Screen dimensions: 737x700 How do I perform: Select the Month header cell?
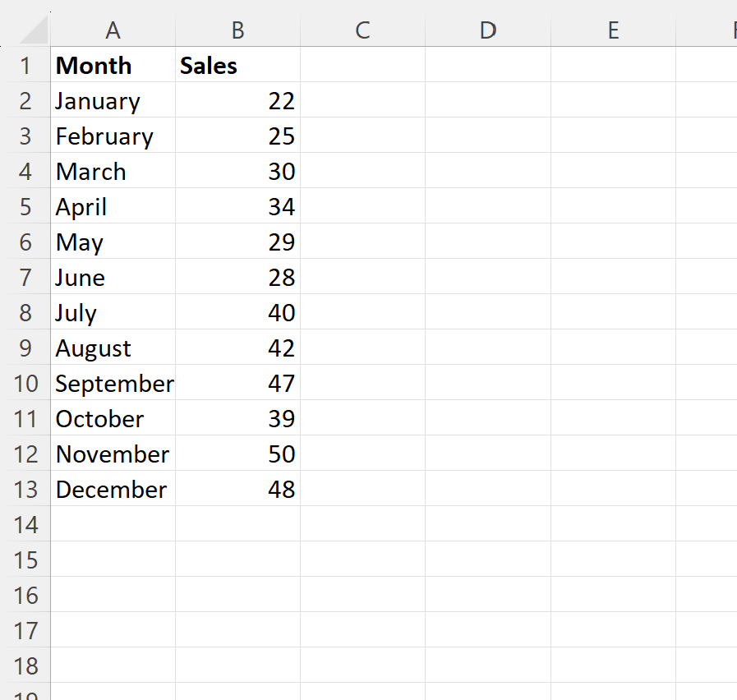(113, 65)
